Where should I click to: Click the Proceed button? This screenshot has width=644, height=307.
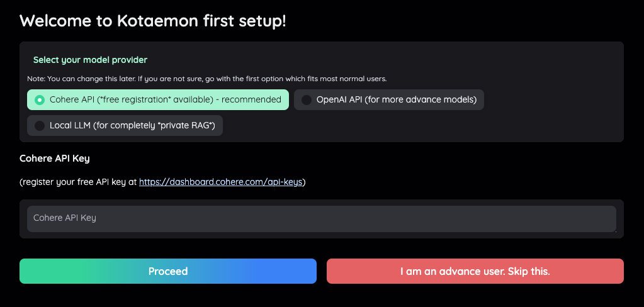tap(168, 271)
